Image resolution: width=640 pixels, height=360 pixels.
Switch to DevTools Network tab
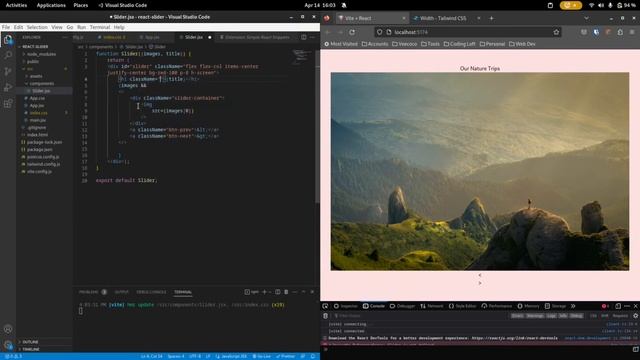tap(431, 306)
